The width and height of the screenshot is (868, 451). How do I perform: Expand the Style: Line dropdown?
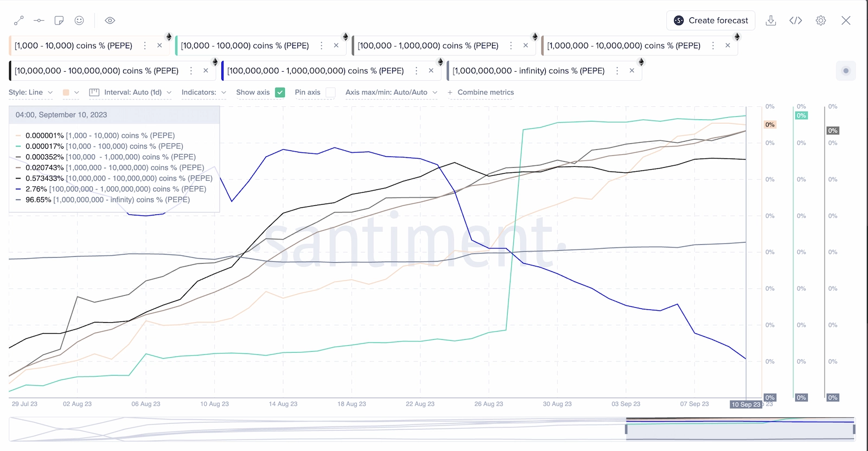tap(31, 92)
